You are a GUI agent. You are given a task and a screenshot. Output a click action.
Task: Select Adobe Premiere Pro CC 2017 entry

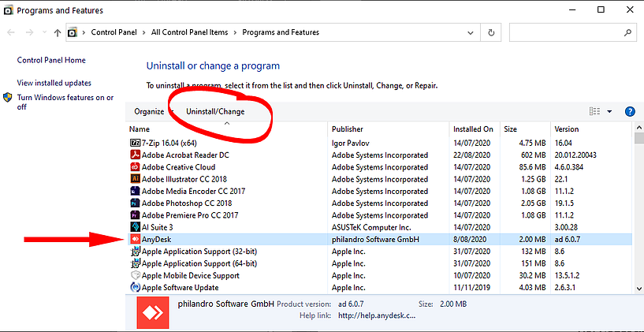click(190, 215)
